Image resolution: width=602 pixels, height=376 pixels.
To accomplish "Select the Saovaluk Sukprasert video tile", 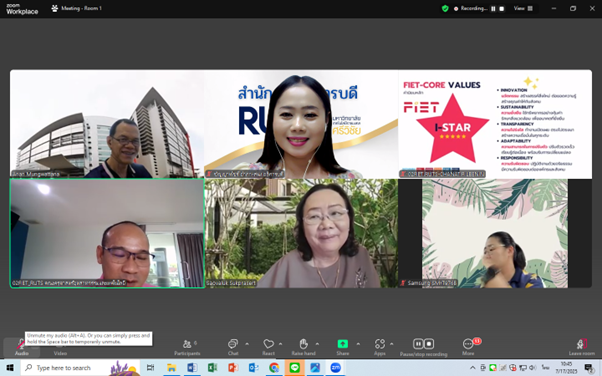I will (301, 233).
